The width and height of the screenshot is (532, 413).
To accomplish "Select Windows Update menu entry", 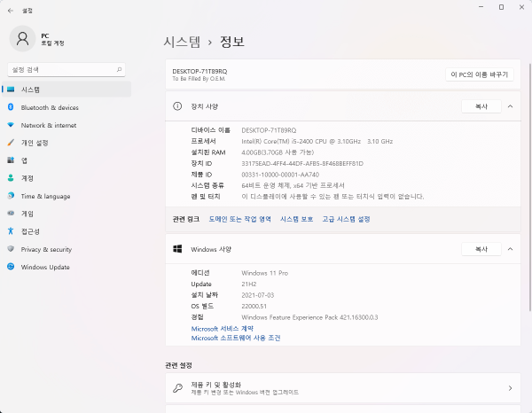I will [x=66, y=267].
